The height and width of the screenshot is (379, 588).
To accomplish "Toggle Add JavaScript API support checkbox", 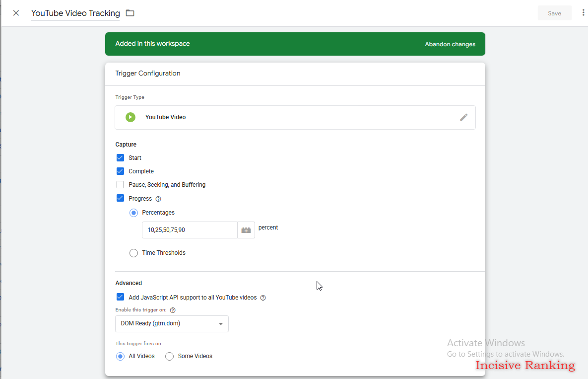I will point(120,297).
